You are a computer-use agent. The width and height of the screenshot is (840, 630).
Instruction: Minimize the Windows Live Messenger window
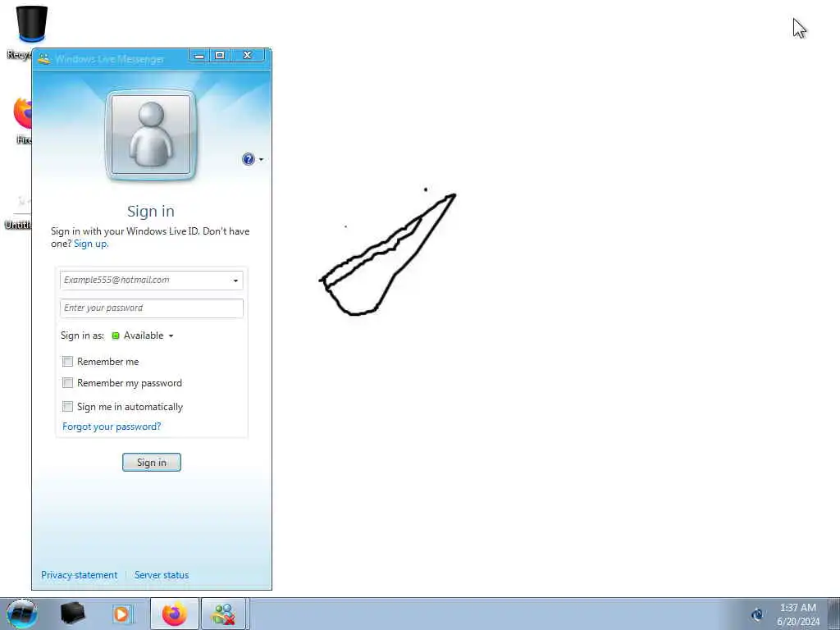pos(199,56)
